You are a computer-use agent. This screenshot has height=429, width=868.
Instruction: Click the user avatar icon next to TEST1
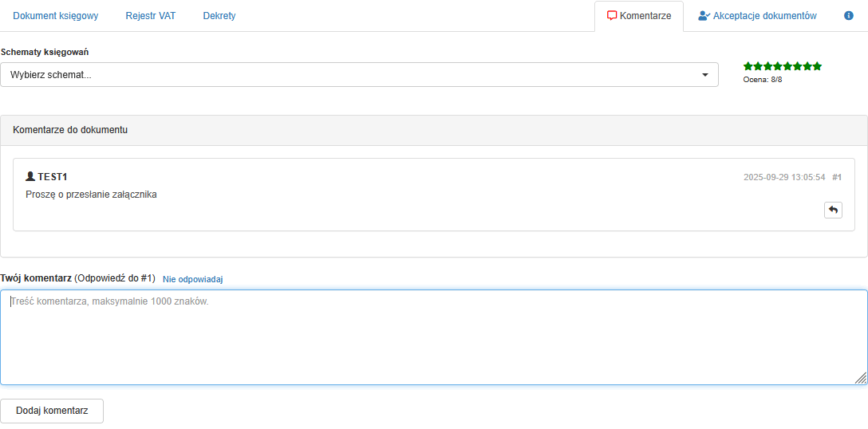[30, 176]
